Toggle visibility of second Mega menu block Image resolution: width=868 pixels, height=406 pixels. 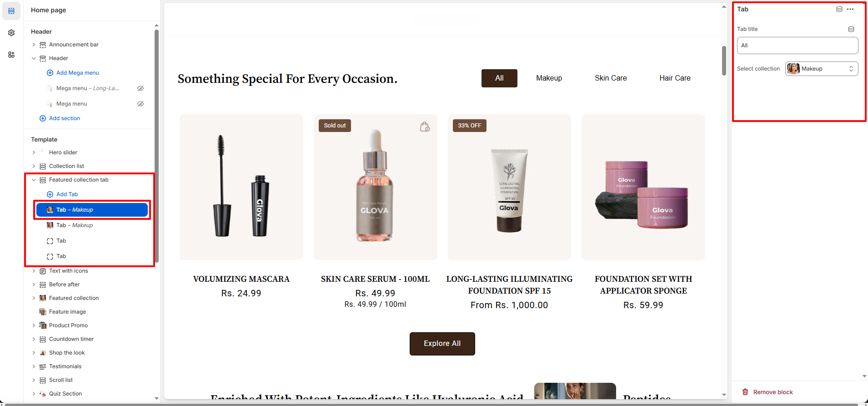140,104
